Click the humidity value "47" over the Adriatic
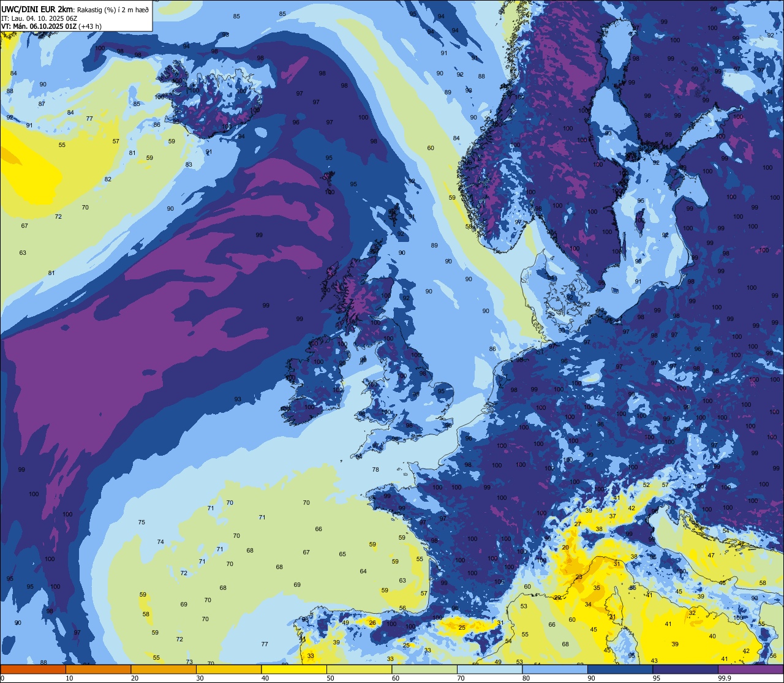This screenshot has width=784, height=683. [711, 555]
